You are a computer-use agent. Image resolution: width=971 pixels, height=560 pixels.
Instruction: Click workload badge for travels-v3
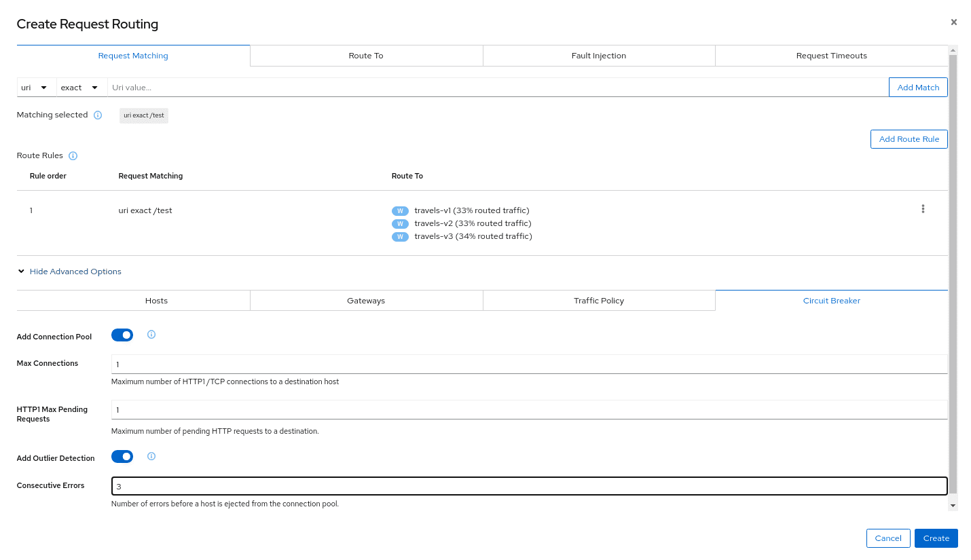[x=400, y=237]
